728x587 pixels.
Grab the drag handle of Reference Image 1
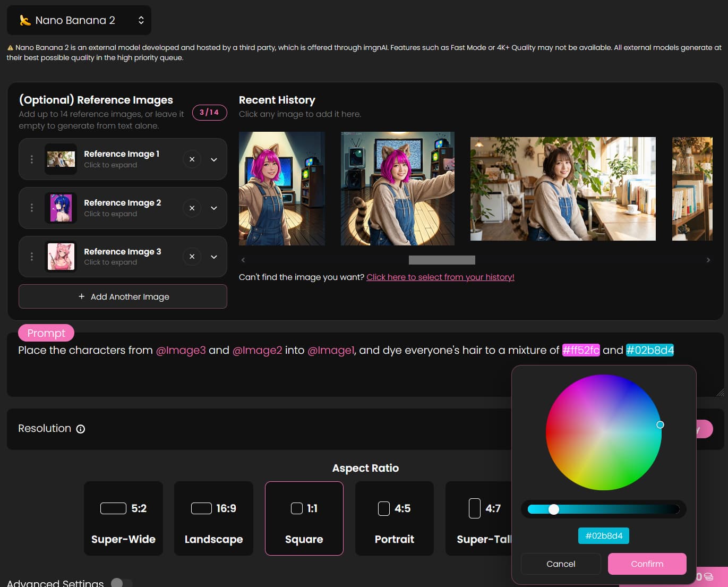pos(32,159)
